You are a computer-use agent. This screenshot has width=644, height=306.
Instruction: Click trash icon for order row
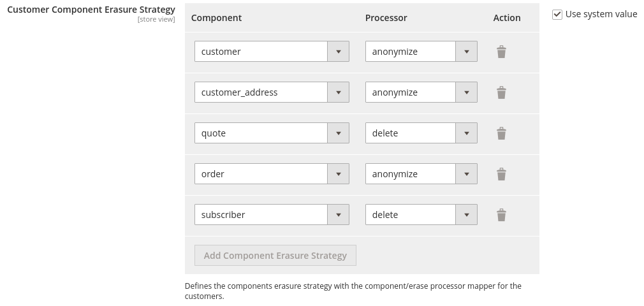point(501,174)
